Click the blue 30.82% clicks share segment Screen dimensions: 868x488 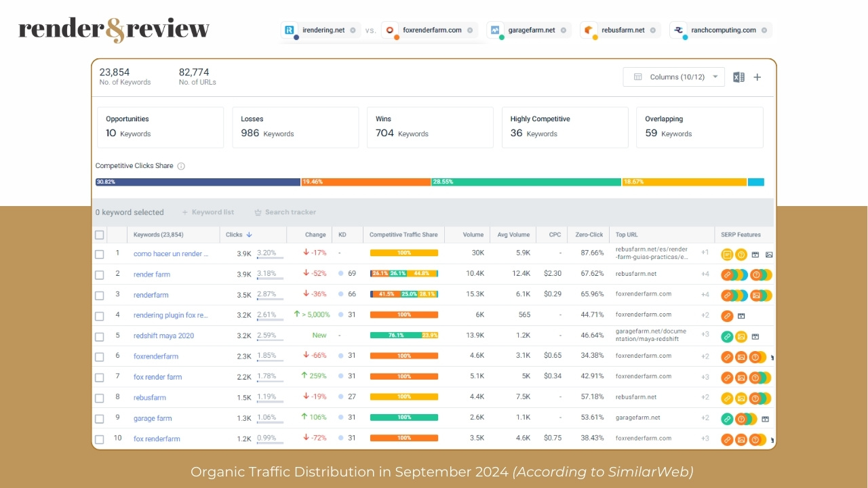[x=198, y=182]
